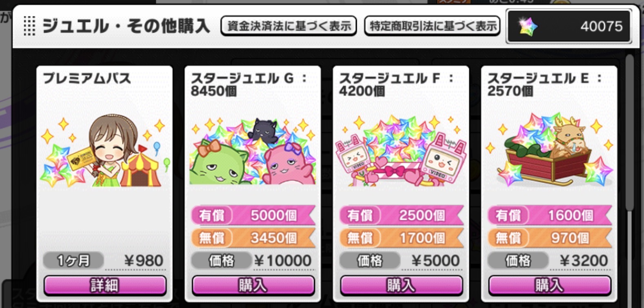The image size is (644, 308).
Task: Click the rainbow Star Jewel balance icon
Action: 528,27
